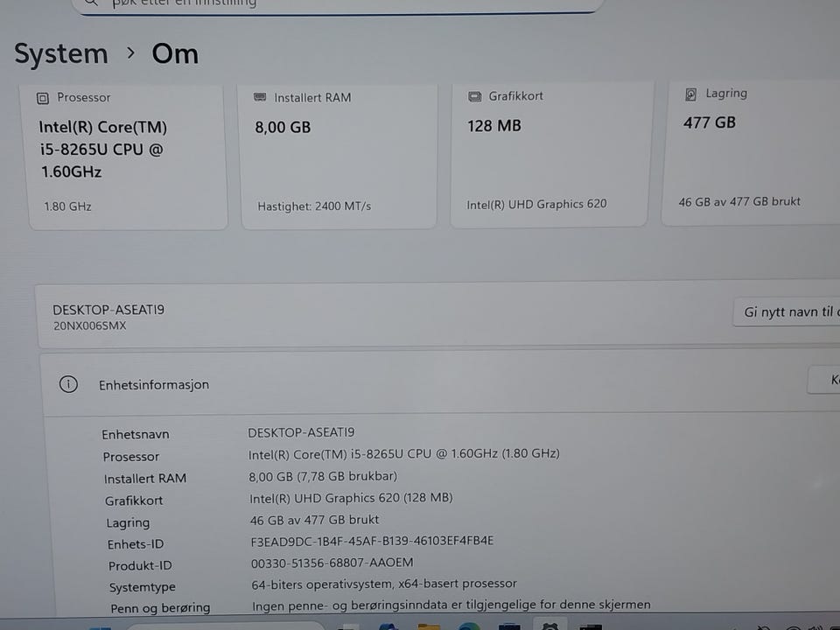Select the Installert RAM 8,00 GB card
The height and width of the screenshot is (630, 840).
click(339, 156)
